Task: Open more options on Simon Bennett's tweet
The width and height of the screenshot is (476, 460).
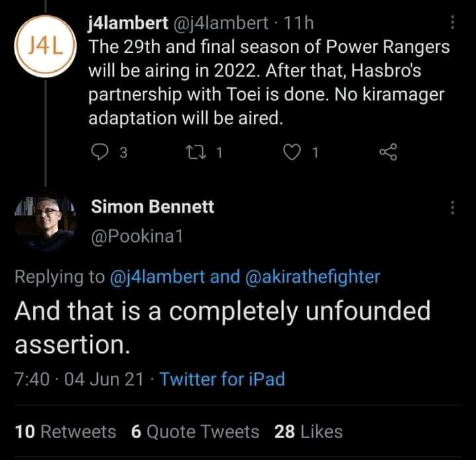Action: 453,208
